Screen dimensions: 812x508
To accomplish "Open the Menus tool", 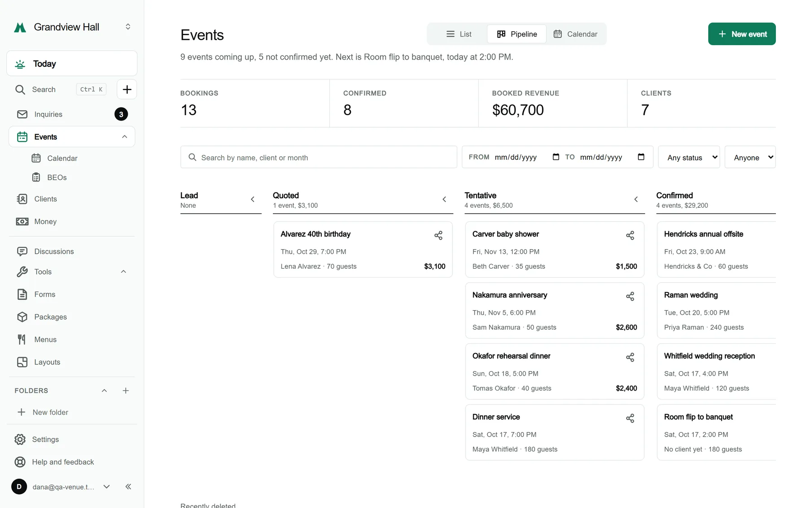I will pyautogui.click(x=72, y=339).
